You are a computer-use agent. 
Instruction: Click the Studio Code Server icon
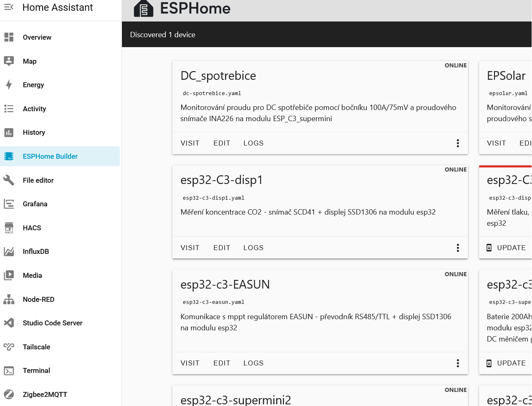point(9,323)
